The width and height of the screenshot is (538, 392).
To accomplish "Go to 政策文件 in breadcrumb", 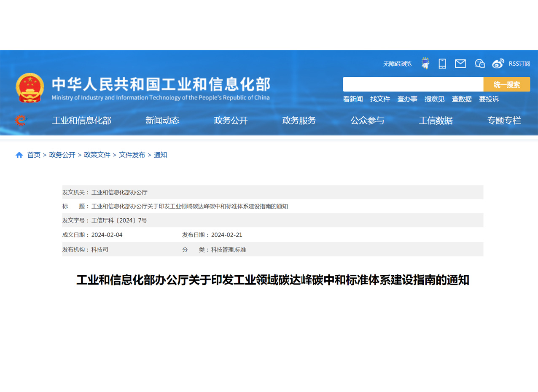I will pos(97,155).
